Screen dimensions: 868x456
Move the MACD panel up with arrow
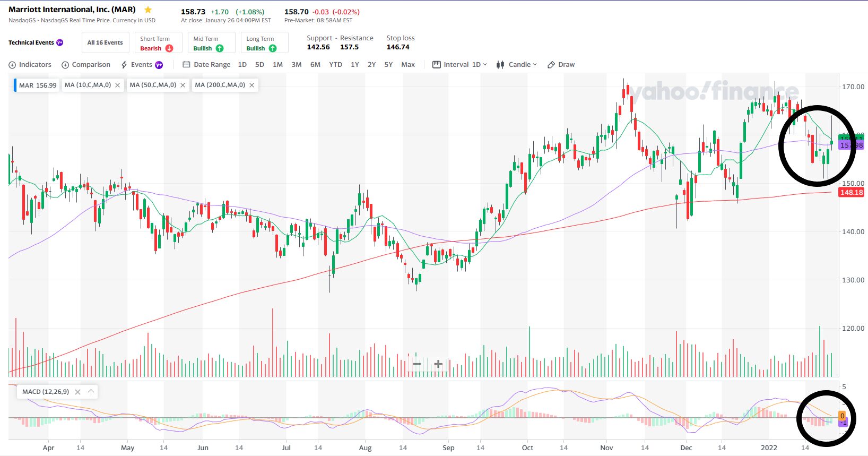[x=91, y=392]
